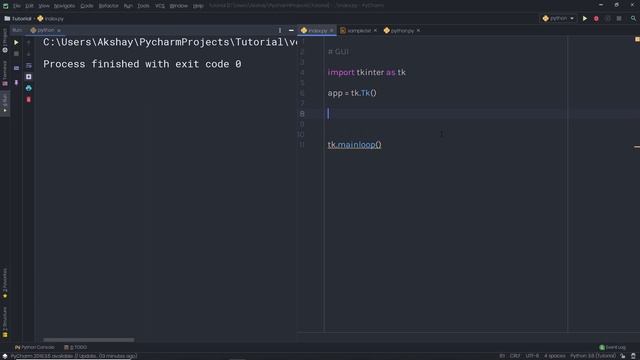Click the 'Process finished with exit code 0' text

[142, 64]
